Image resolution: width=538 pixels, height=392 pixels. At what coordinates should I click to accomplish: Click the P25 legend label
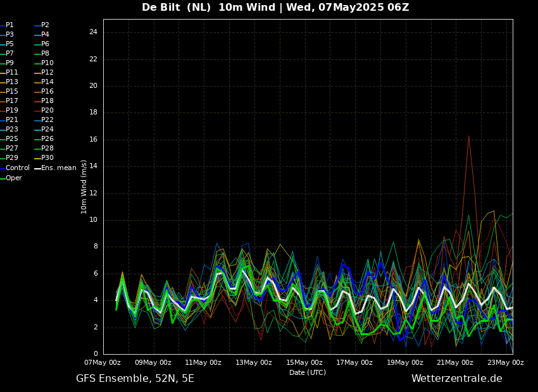[12, 139]
